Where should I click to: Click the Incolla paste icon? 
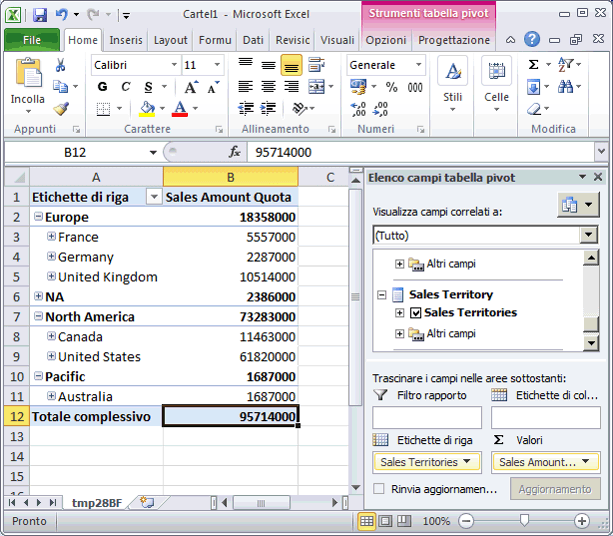point(28,73)
